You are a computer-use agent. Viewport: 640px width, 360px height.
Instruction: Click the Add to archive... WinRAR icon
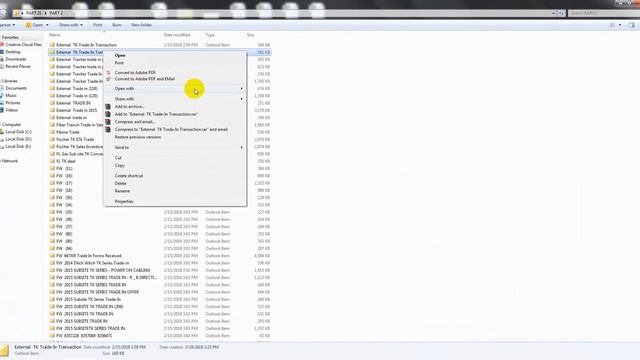(x=108, y=107)
